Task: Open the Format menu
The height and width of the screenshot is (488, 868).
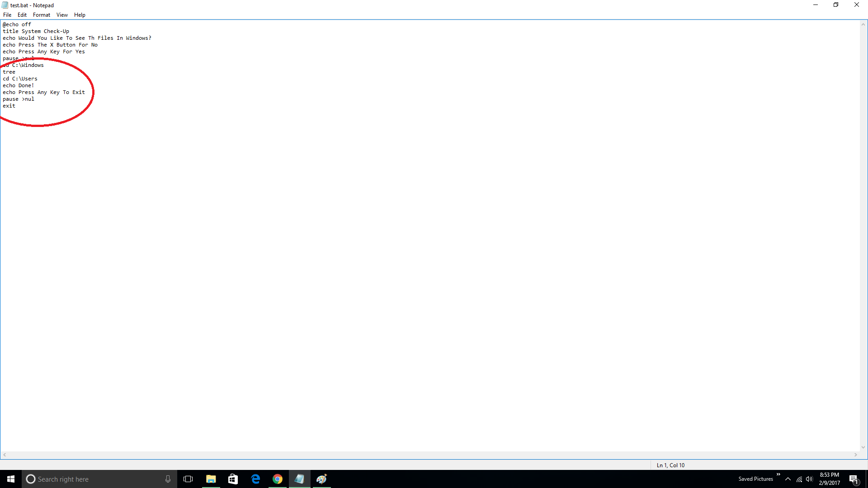Action: pos(42,15)
